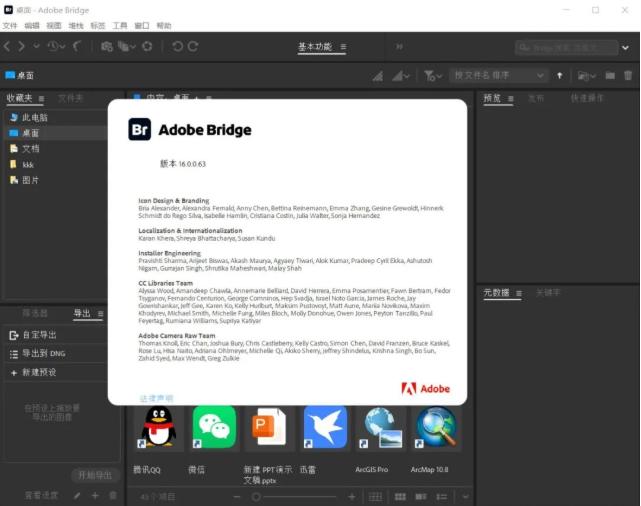This screenshot has height=506, width=641.
Task: Open the 基本功能 workspace hamburger menu
Action: point(343,47)
